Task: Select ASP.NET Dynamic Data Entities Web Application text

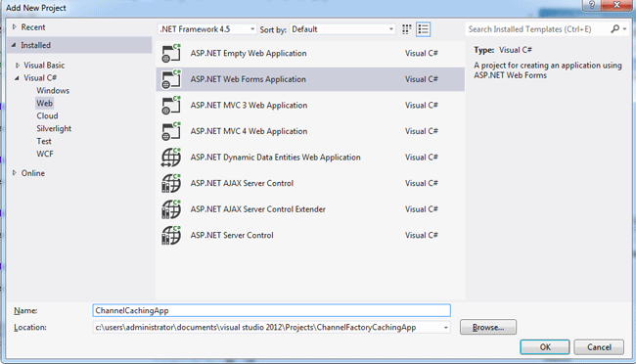Action: coord(275,157)
